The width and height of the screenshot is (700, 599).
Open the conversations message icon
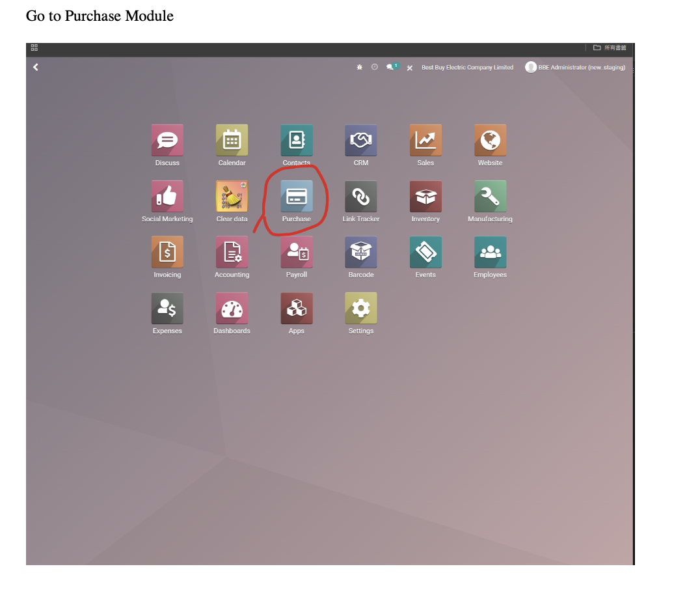point(391,67)
